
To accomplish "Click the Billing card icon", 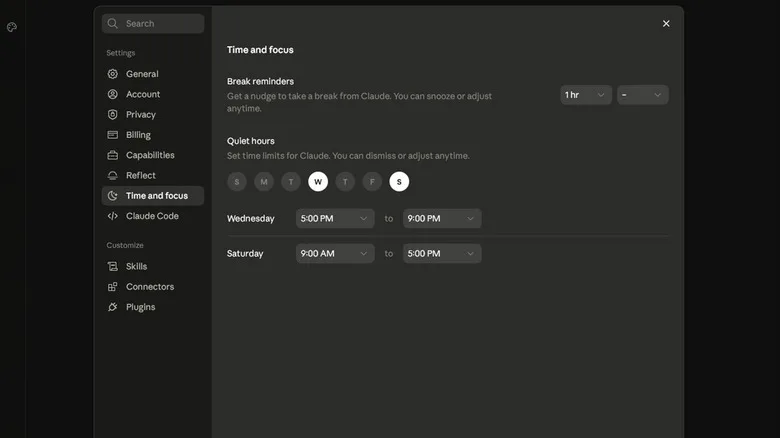I will 113,135.
